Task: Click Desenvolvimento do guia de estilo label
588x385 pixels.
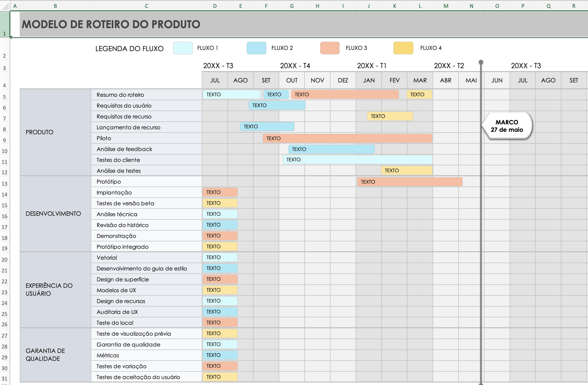Action: coord(142,269)
